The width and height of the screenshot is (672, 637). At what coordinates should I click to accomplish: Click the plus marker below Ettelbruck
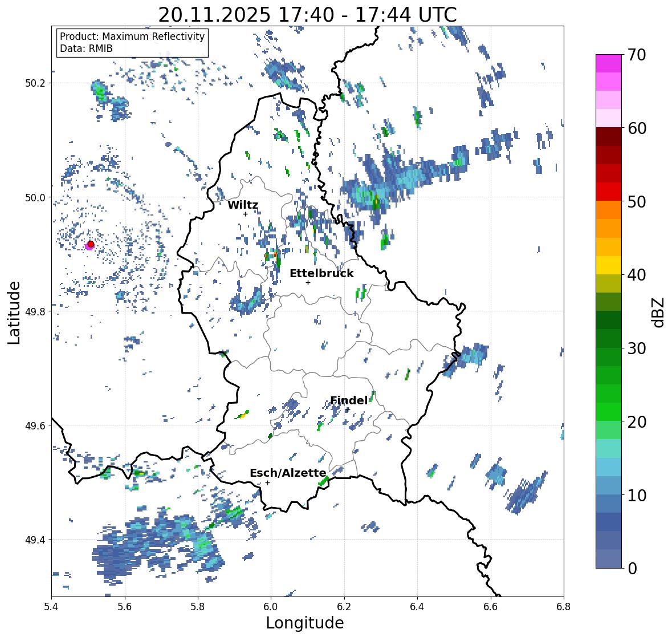308,282
